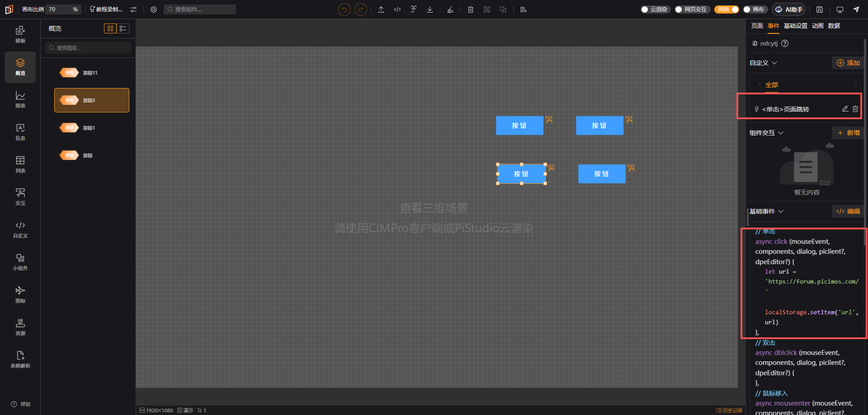The width and height of the screenshot is (868, 415).
Task: Open the 交互 interaction sidebar icon
Action: pyautogui.click(x=20, y=197)
